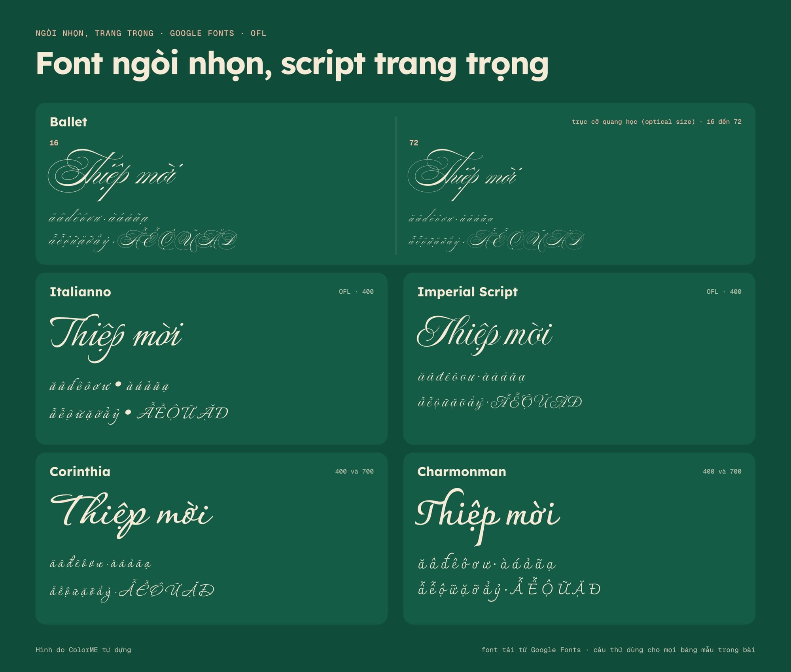Click the top tagline "NGÒI NHỌN, TRANG TRỌNG · GOOGLE FONTS · OFL"
The width and height of the screenshot is (791, 672).
pyautogui.click(x=151, y=34)
